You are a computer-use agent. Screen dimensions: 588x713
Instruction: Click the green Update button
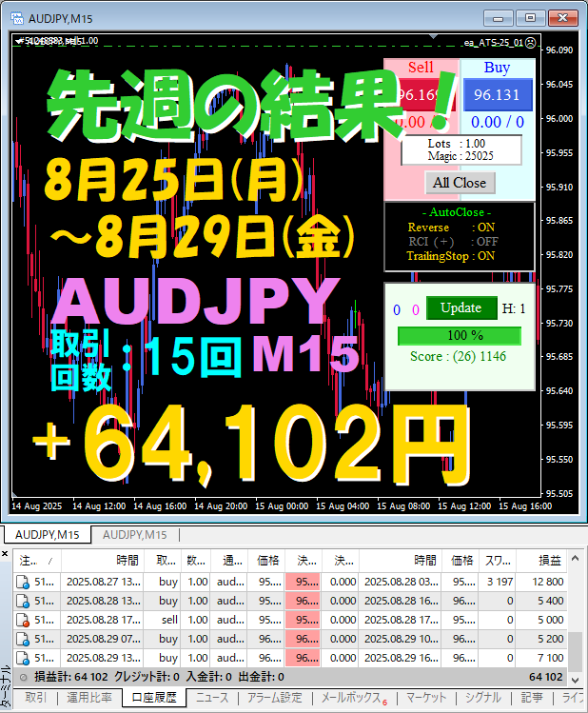pyautogui.click(x=461, y=307)
